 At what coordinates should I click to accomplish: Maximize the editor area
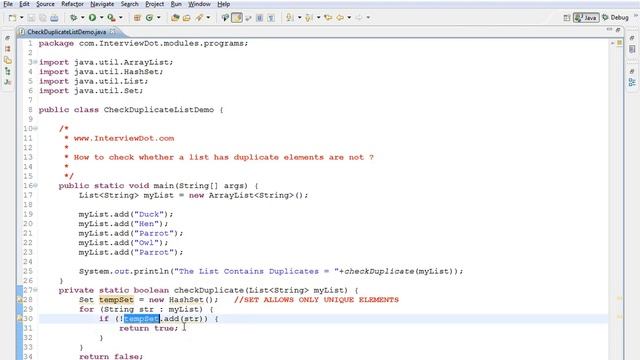point(618,30)
